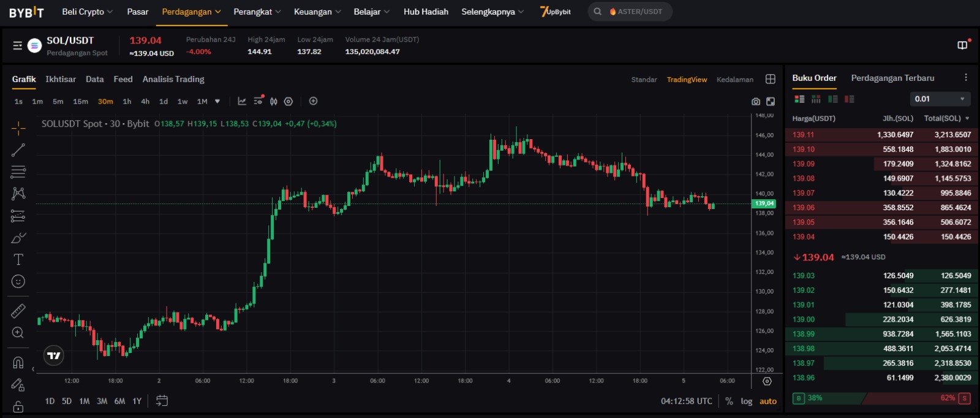Open the emoji icons tool
Image resolution: width=980 pixels, height=418 pixels.
coord(18,281)
